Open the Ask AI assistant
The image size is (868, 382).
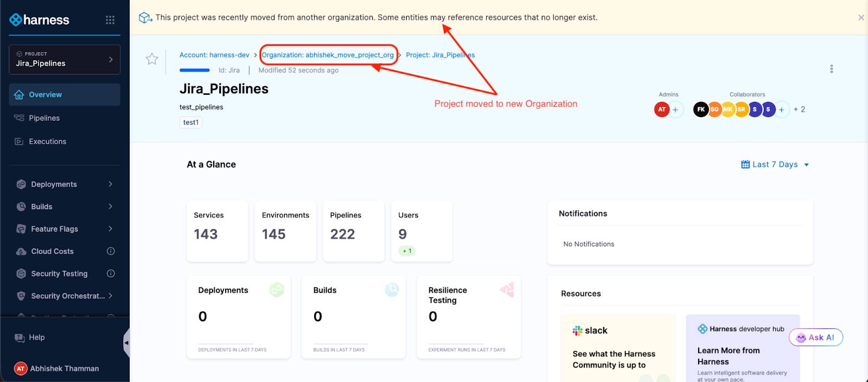click(x=816, y=338)
